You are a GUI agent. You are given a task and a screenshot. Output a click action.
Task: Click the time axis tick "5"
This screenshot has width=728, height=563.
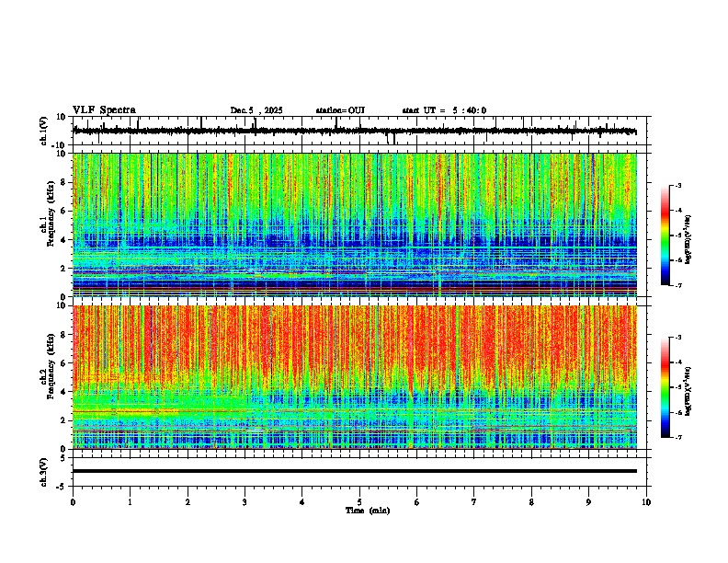point(359,502)
